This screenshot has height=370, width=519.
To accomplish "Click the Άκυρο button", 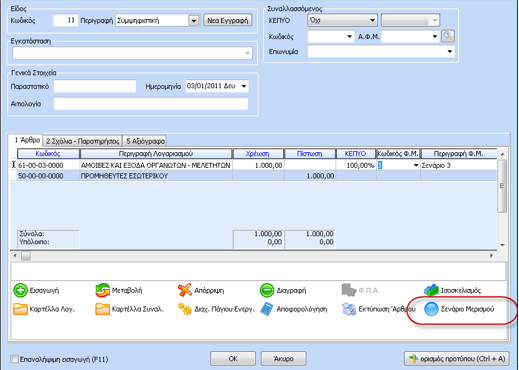I will pyautogui.click(x=283, y=359).
